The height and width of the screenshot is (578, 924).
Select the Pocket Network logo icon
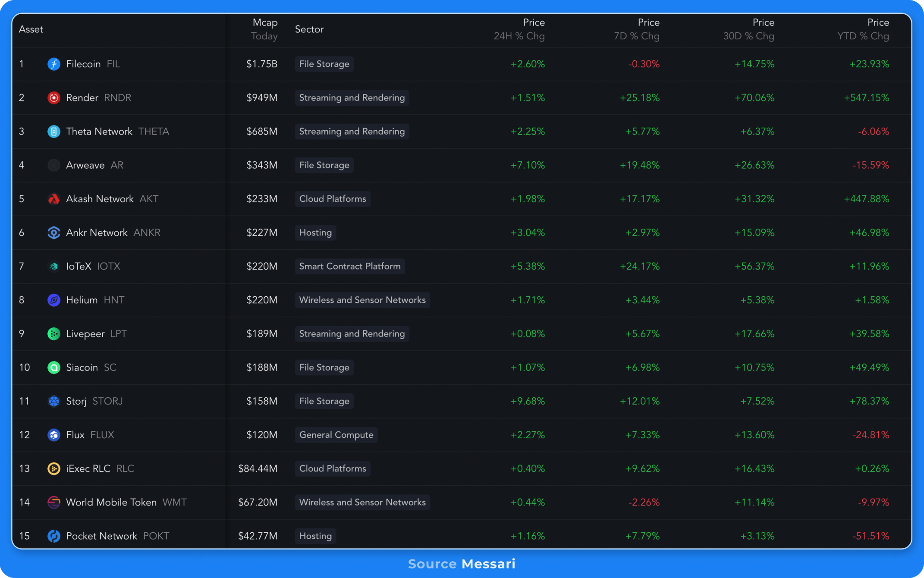pos(53,536)
